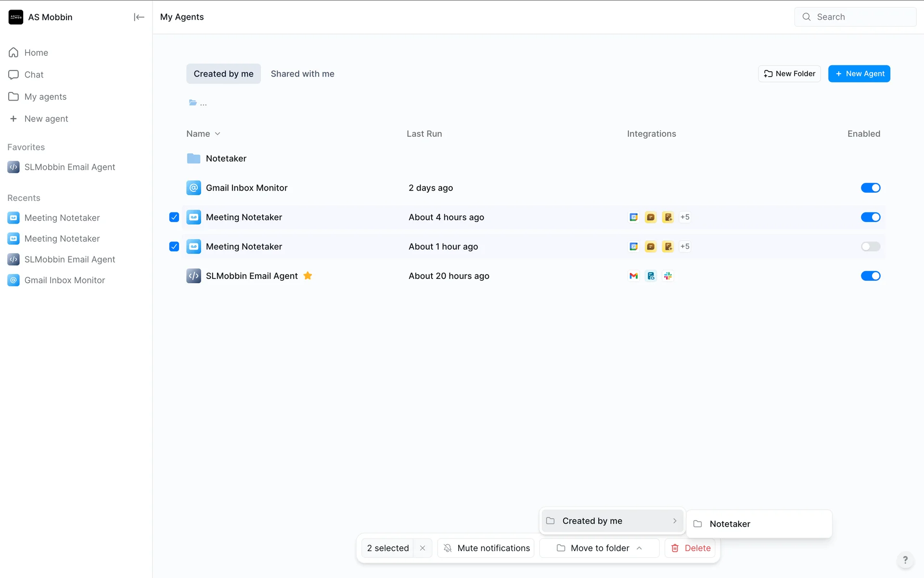The image size is (924, 578).
Task: Sort by the Name column chevron
Action: click(x=218, y=134)
